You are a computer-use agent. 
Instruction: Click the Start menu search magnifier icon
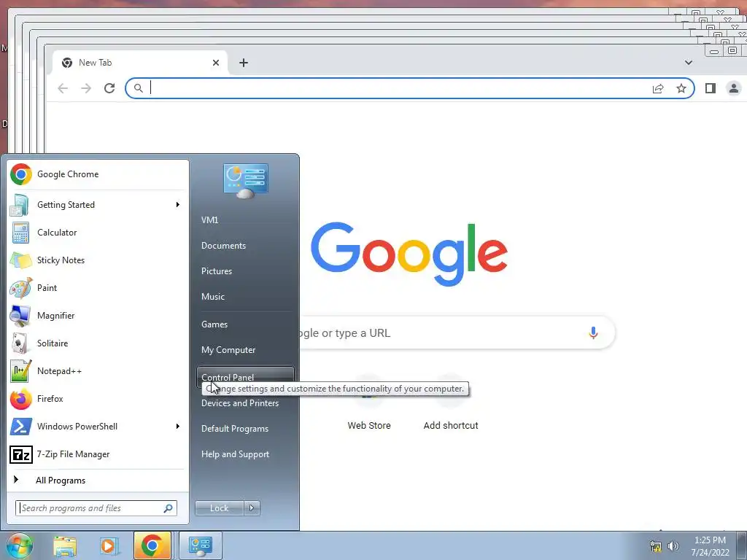coord(169,508)
